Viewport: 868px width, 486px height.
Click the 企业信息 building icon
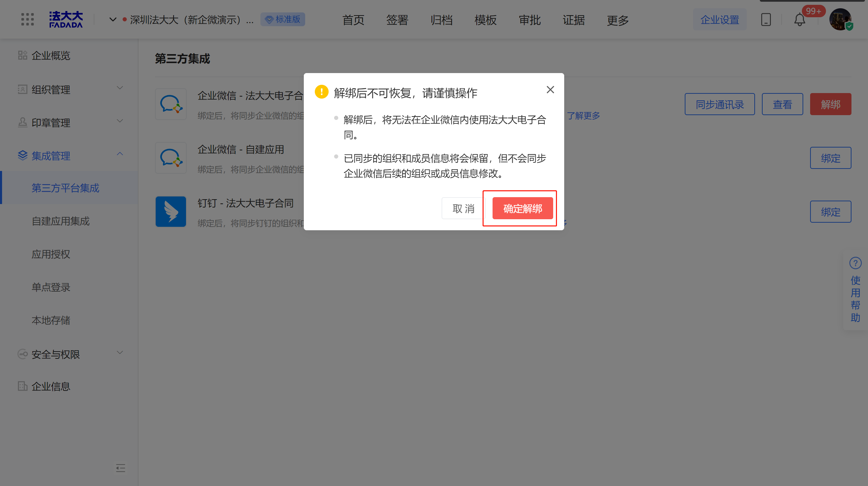tap(23, 386)
